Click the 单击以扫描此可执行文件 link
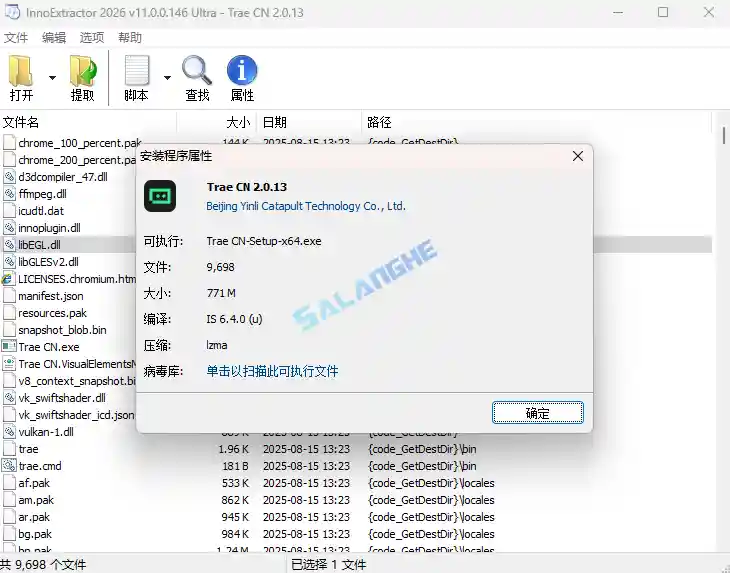Image resolution: width=730 pixels, height=573 pixels. click(272, 371)
